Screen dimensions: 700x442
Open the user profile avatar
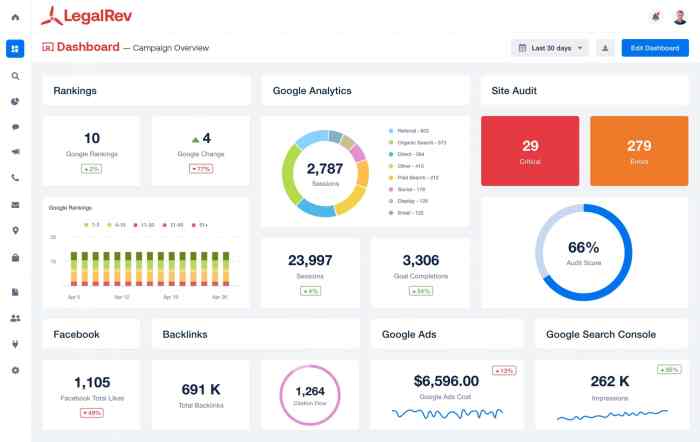tap(680, 17)
